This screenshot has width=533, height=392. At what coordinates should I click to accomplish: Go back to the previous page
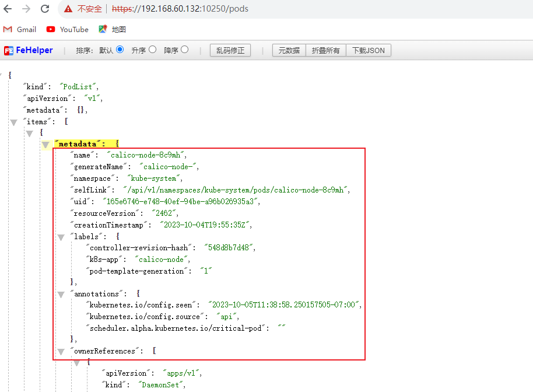8,9
